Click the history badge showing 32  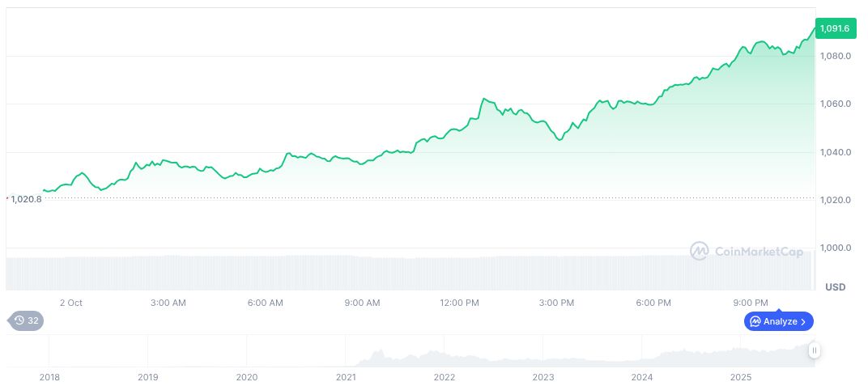click(x=27, y=320)
